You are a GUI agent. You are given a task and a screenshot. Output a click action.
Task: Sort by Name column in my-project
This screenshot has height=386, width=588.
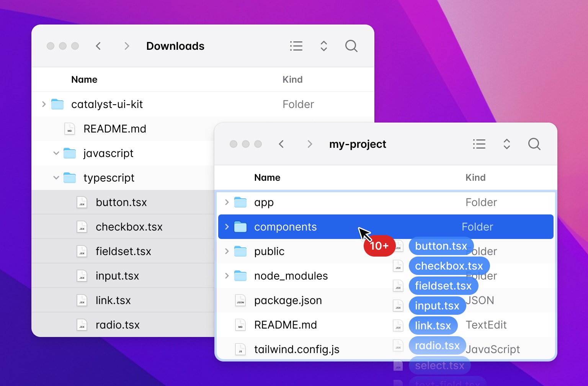click(x=267, y=178)
